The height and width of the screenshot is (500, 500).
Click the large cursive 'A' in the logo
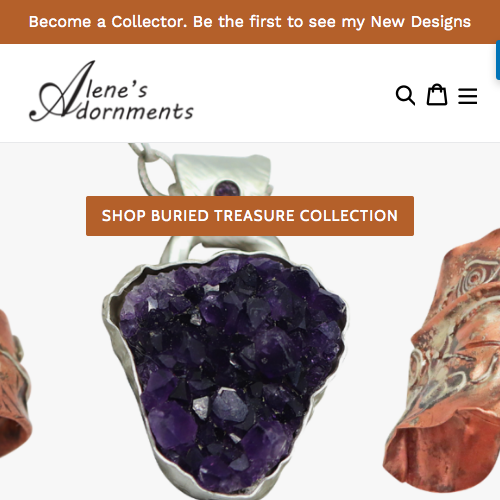point(63,92)
